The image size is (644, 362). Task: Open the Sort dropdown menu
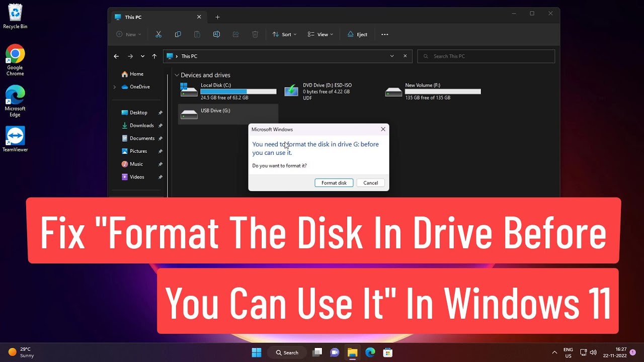[x=284, y=34]
